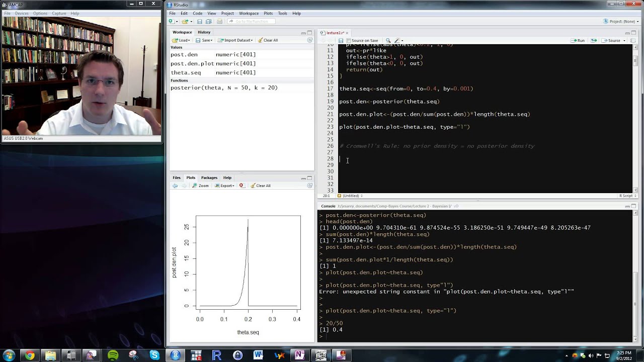
Task: Open the R Script file type dropdown
Action: 627,196
